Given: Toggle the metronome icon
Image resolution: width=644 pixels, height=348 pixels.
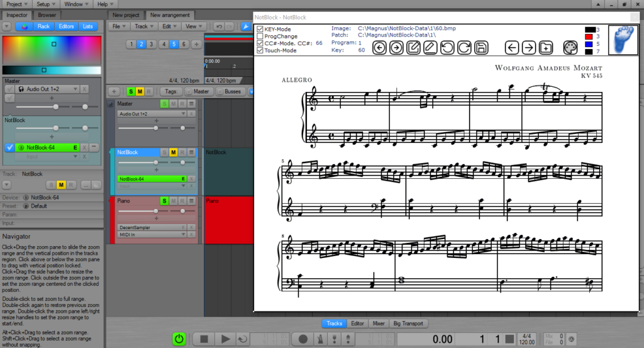Looking at the screenshot, I should (321, 339).
